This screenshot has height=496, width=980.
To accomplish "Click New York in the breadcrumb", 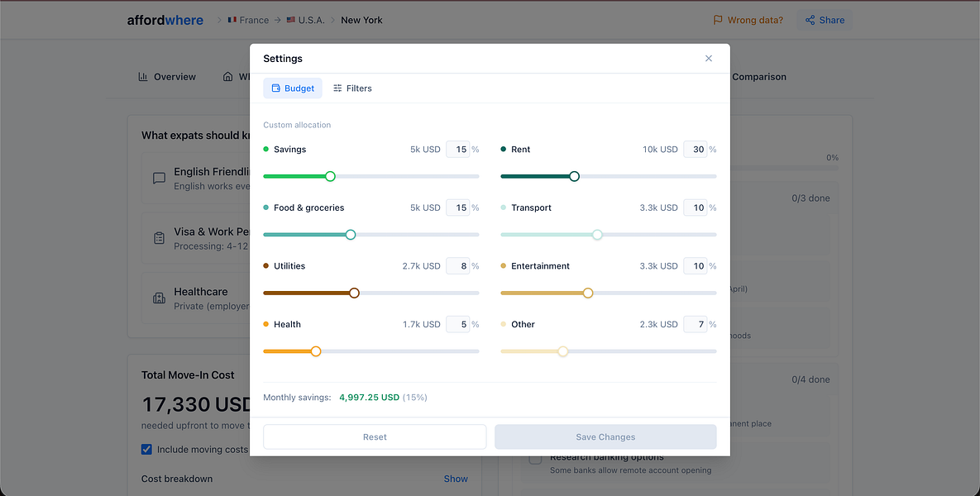I will (x=361, y=20).
